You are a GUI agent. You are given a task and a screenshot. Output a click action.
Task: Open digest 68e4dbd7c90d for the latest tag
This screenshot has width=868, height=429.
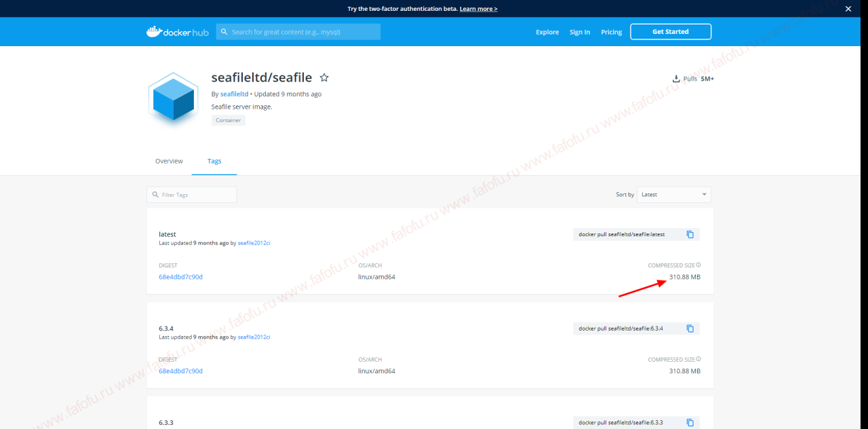[x=180, y=277]
